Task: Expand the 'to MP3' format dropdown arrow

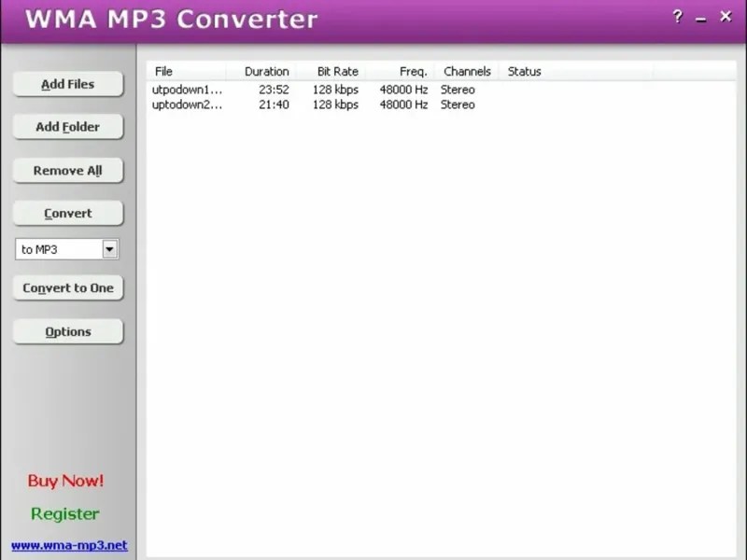Action: pos(109,249)
